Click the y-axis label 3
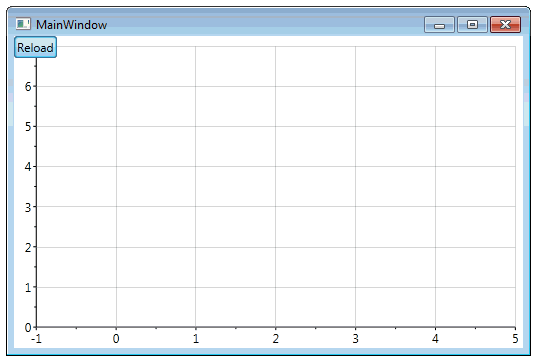Viewport: 536px width, 360px height. click(x=28, y=207)
